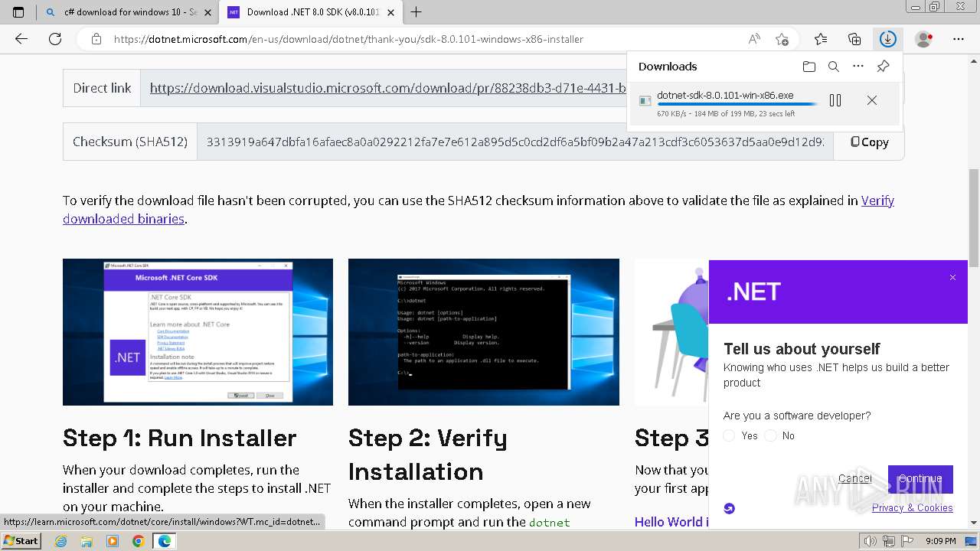Click dotnet-sdk-8.0.101-win-x86.exe file name
Screen dimensions: 980x551
[x=725, y=96]
